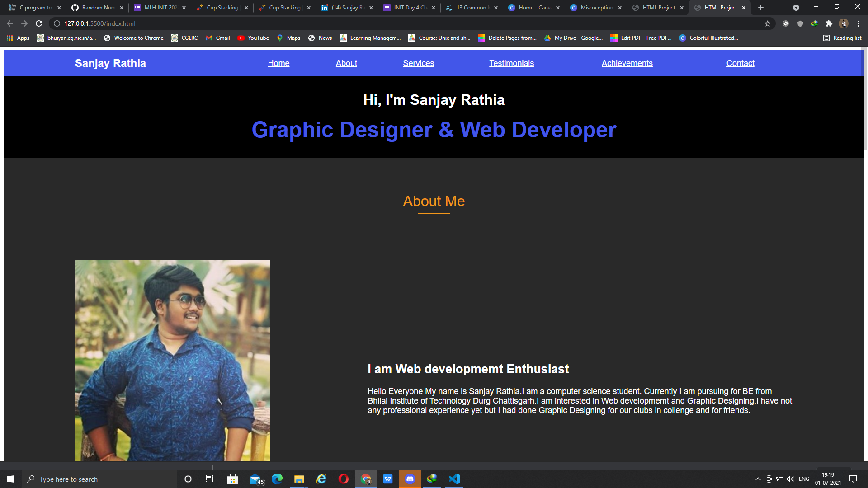This screenshot has height=488, width=868.
Task: Click the bookmark star icon
Action: pos(768,23)
